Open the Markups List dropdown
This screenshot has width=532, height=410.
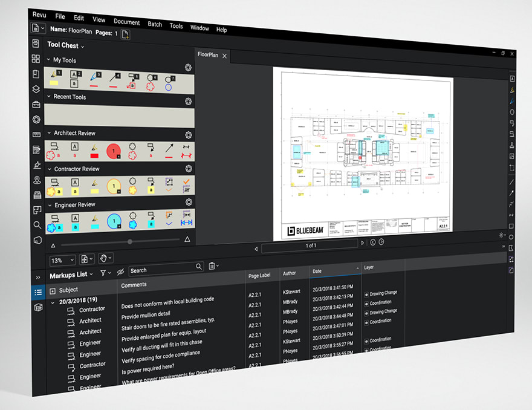point(91,274)
